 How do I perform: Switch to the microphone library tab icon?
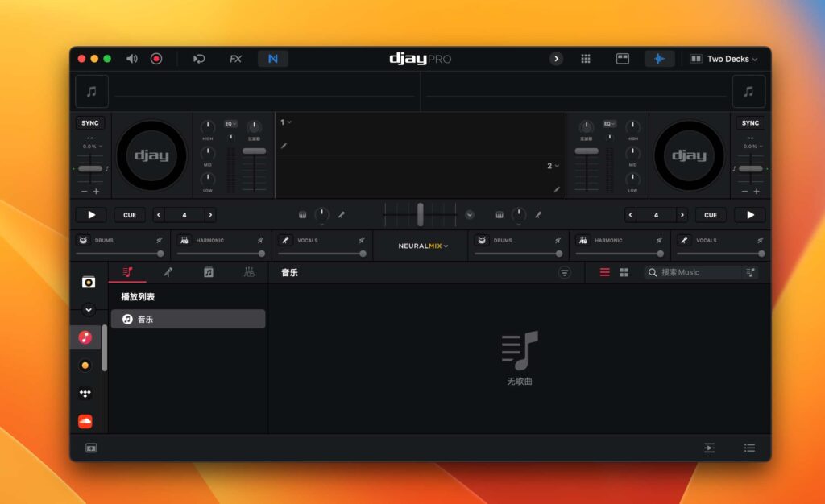(x=169, y=272)
